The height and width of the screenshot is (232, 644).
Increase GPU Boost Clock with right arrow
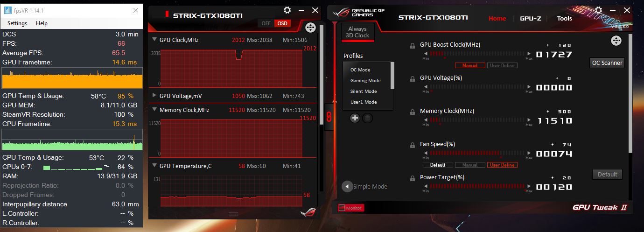tap(529, 54)
